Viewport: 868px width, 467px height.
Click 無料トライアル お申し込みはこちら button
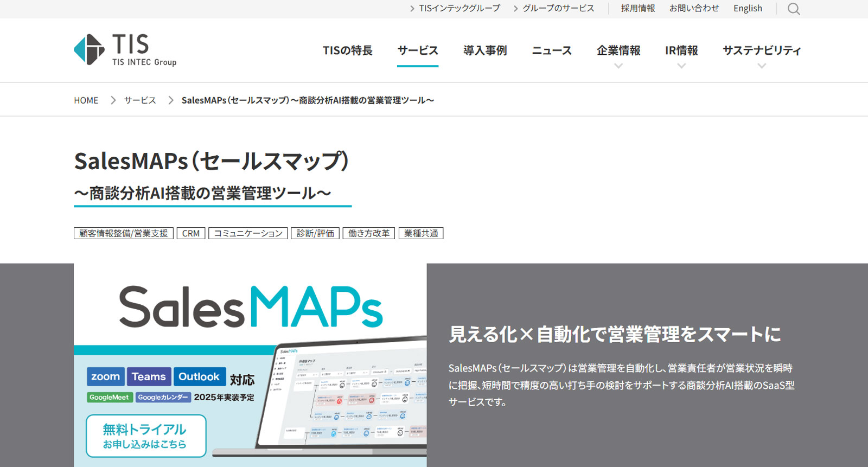click(146, 436)
